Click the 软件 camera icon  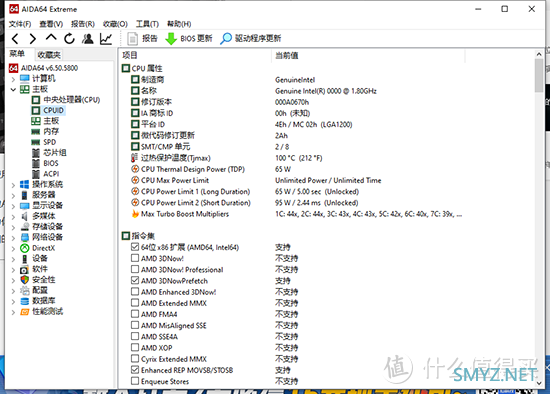(x=25, y=269)
